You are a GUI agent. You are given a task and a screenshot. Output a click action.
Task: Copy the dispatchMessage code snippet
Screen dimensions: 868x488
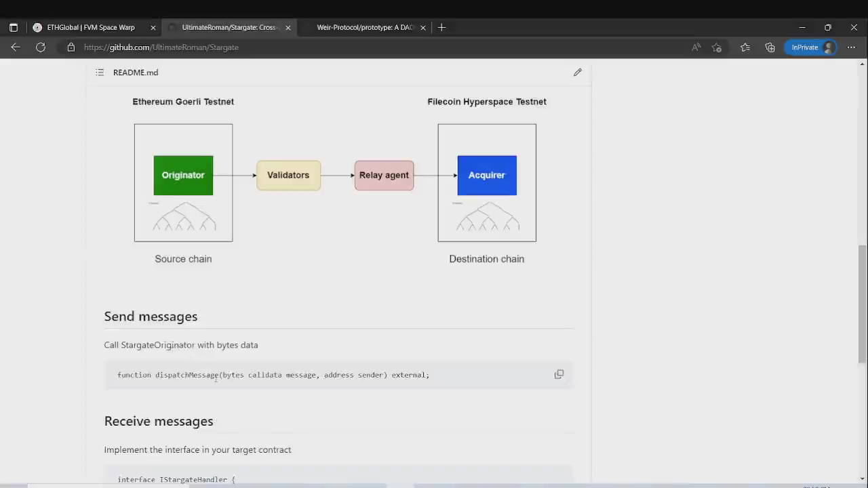point(559,374)
